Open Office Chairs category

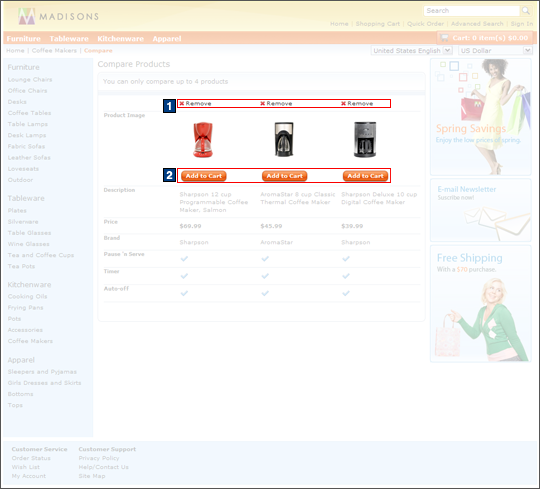[x=28, y=91]
